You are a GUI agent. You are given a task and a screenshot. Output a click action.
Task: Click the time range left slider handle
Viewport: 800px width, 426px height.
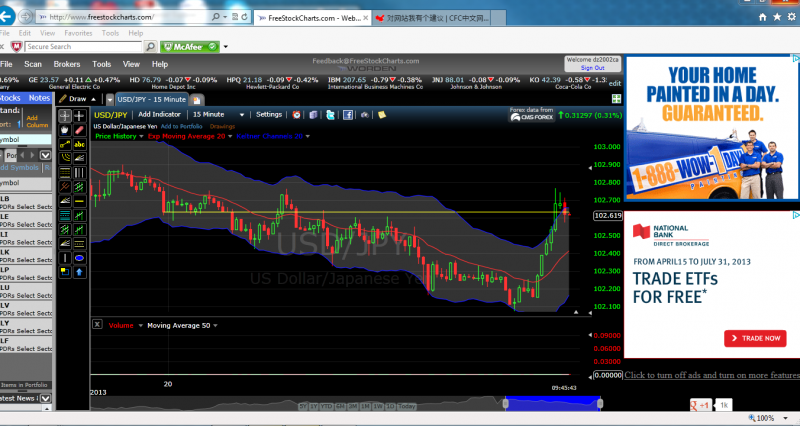pyautogui.click(x=506, y=404)
